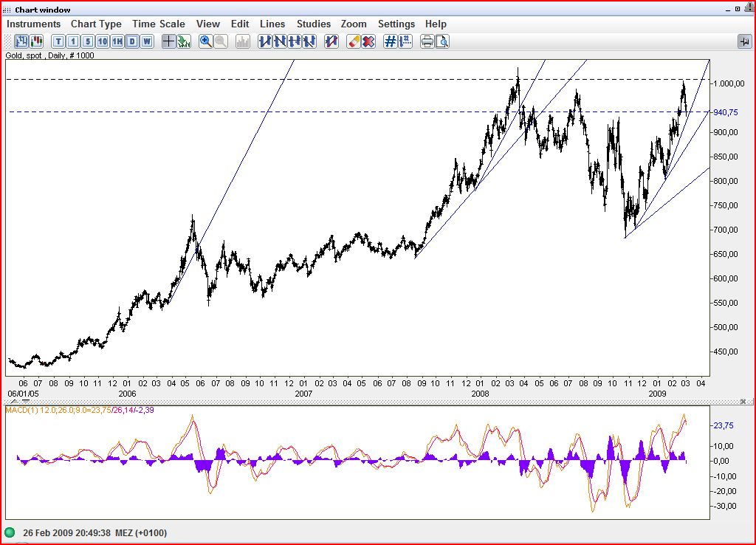Image resolution: width=756 pixels, height=545 pixels.
Task: Select the 10-minute time scale
Action: click(x=103, y=41)
